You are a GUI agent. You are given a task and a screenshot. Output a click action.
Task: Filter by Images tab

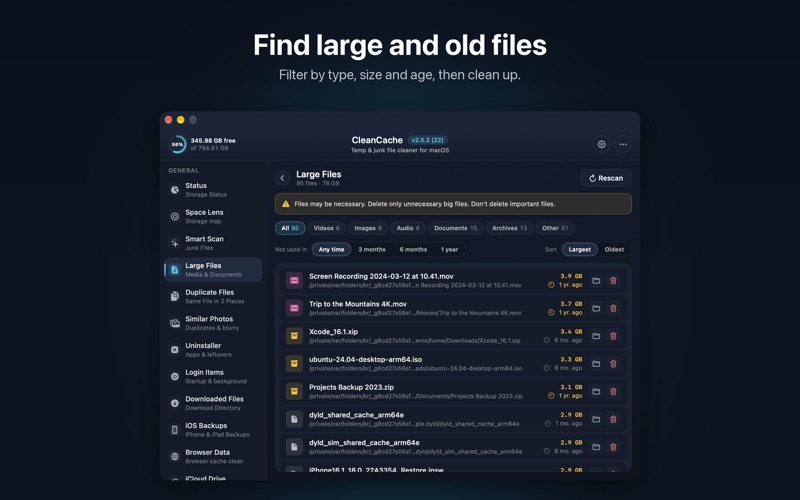point(368,228)
